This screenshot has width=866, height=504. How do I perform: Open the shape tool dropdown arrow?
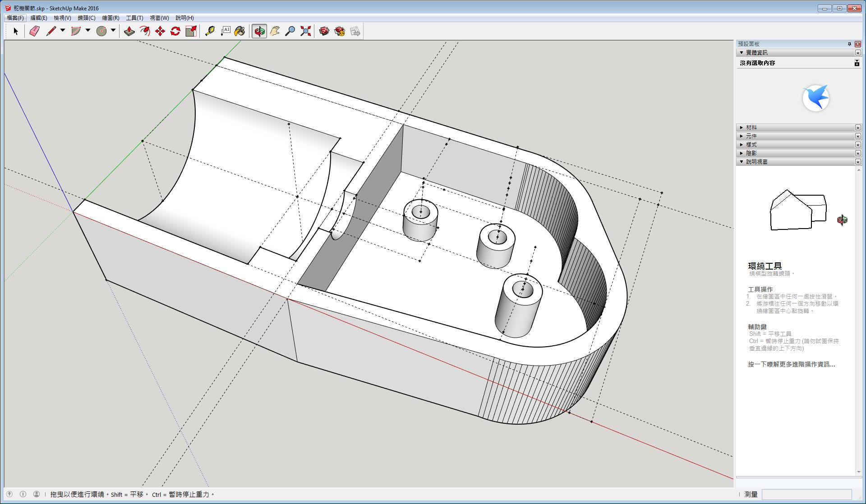(x=113, y=31)
